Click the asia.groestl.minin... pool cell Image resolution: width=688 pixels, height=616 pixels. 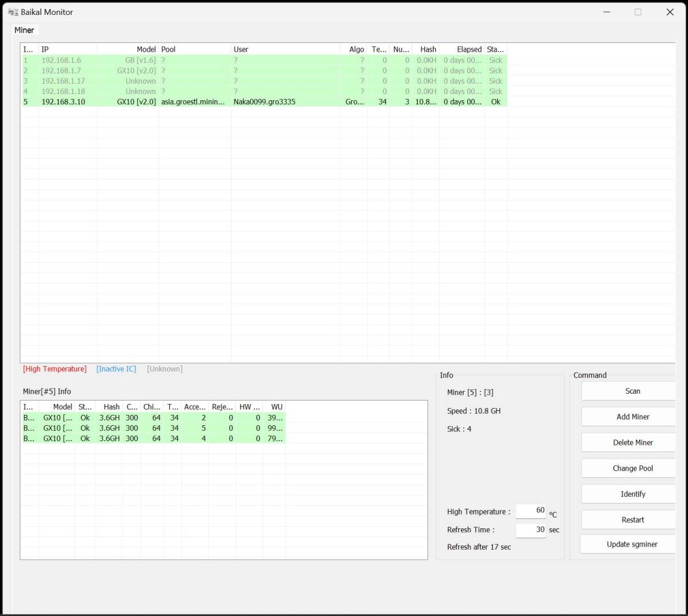pos(193,101)
